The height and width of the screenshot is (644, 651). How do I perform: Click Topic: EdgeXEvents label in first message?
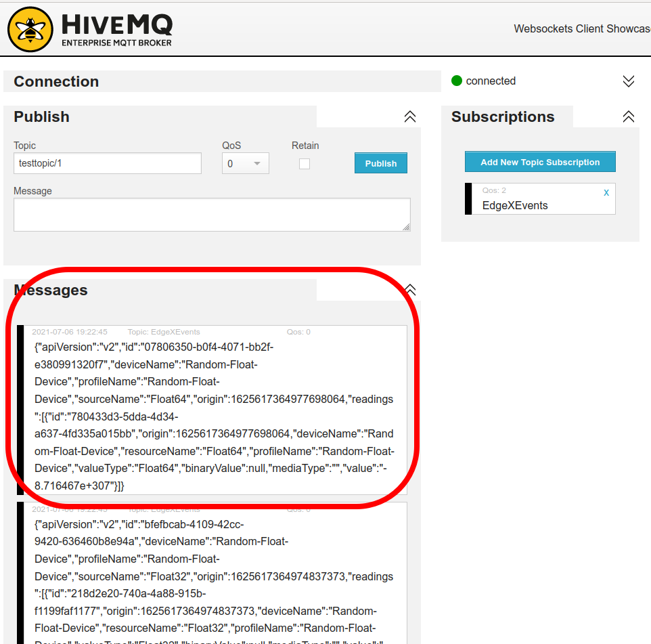pyautogui.click(x=164, y=332)
